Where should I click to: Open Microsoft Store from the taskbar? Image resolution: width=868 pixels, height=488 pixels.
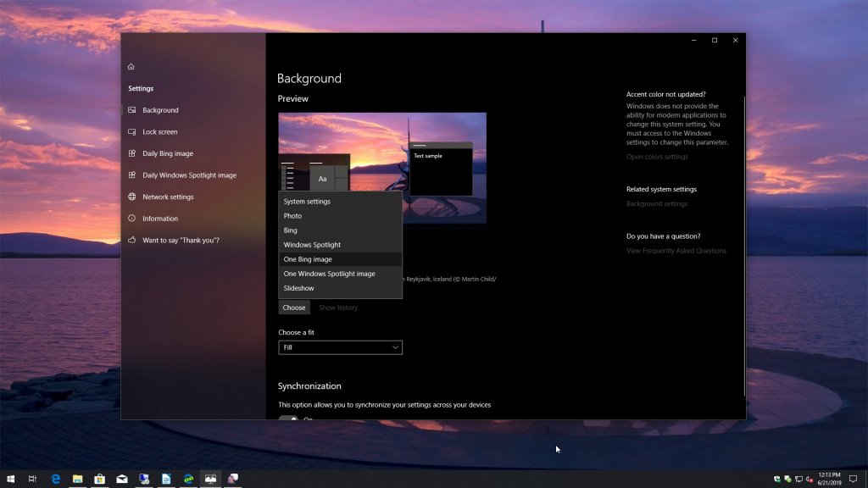(100, 479)
